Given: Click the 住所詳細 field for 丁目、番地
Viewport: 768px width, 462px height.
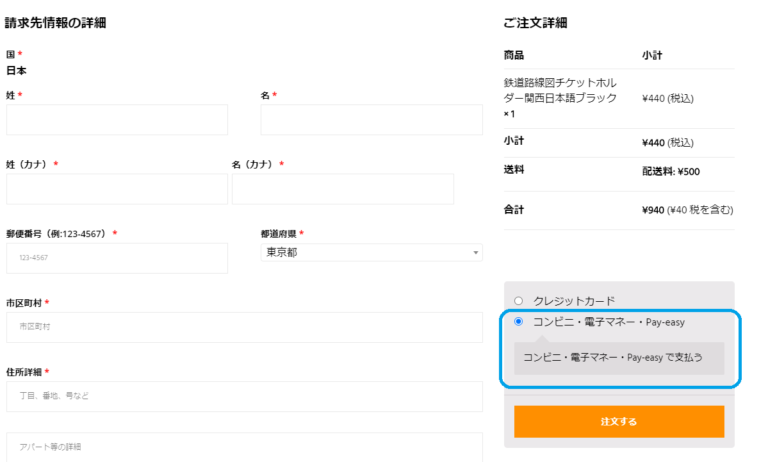Looking at the screenshot, I should tap(244, 396).
